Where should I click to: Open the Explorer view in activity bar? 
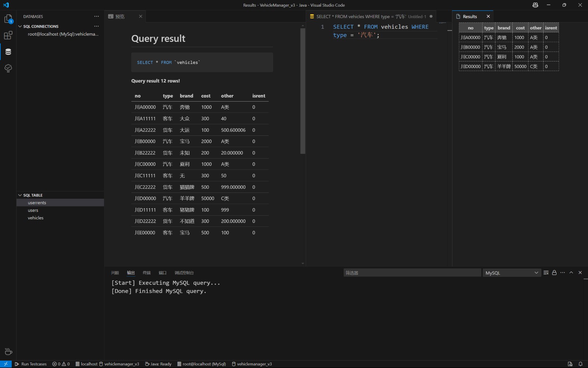(8, 19)
